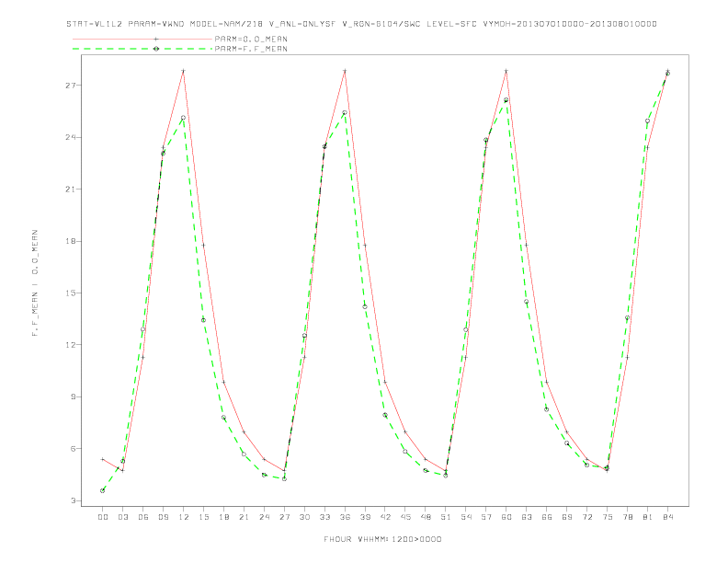Click the green circle data point at hour 27

click(x=284, y=478)
